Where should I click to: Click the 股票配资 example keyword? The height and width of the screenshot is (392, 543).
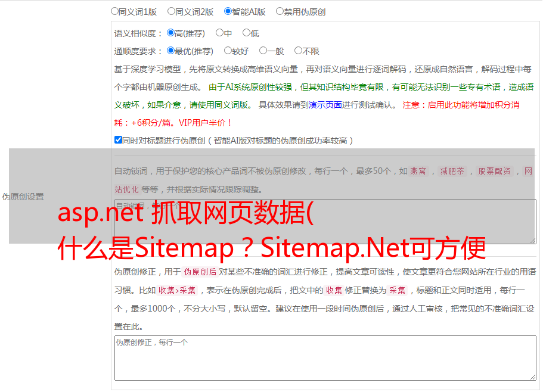[x=495, y=171]
